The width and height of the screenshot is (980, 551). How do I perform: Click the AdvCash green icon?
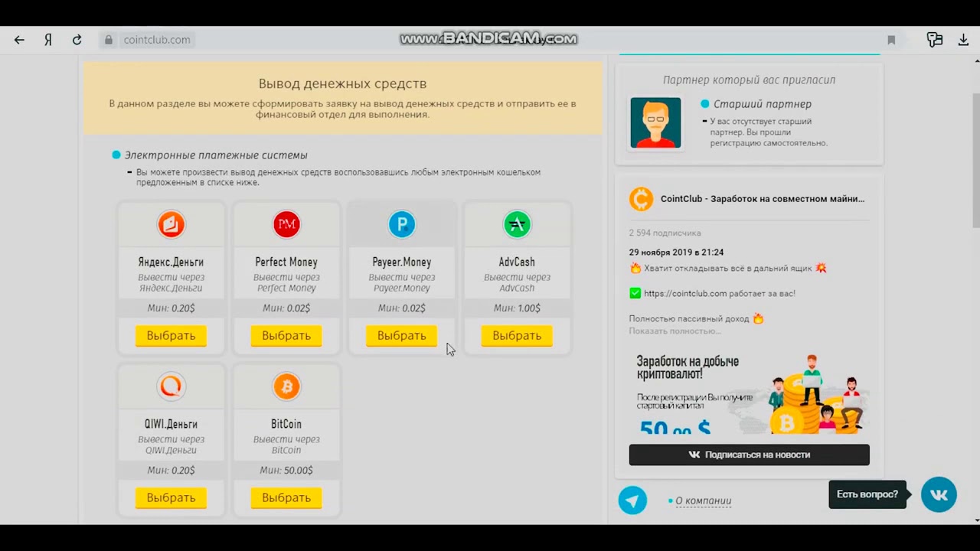pos(517,224)
